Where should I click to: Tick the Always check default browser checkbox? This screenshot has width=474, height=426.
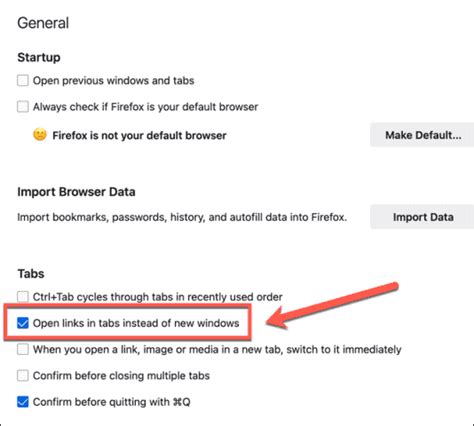point(23,107)
